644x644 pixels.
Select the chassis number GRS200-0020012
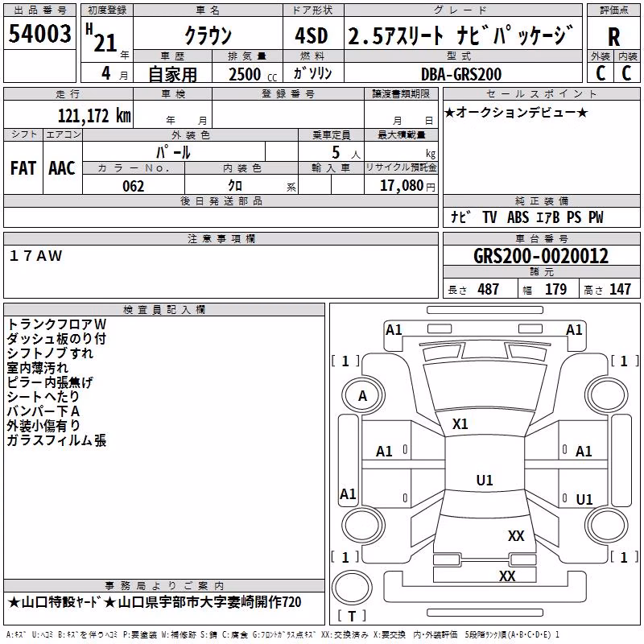pos(541,256)
